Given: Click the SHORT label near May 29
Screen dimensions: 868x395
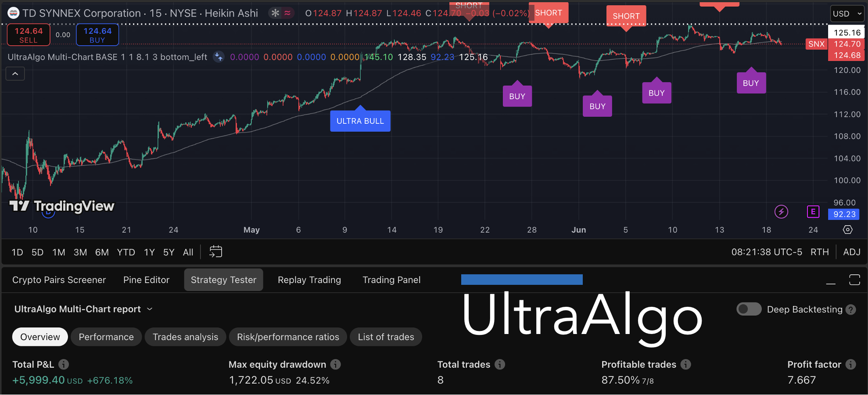Looking at the screenshot, I should click(549, 13).
